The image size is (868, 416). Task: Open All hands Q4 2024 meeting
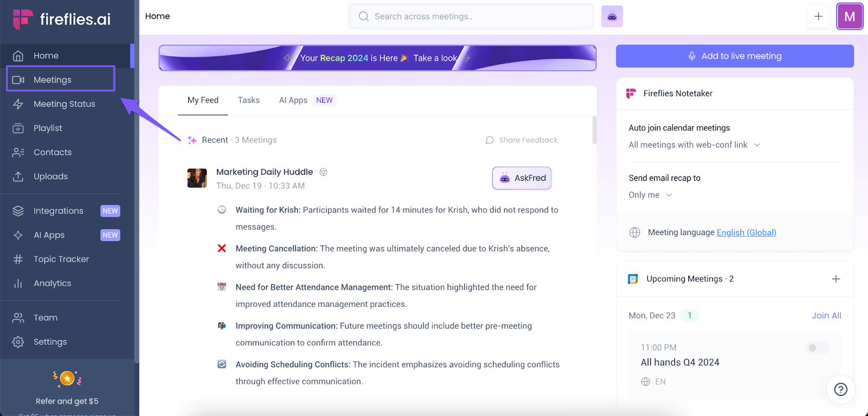pyautogui.click(x=680, y=362)
